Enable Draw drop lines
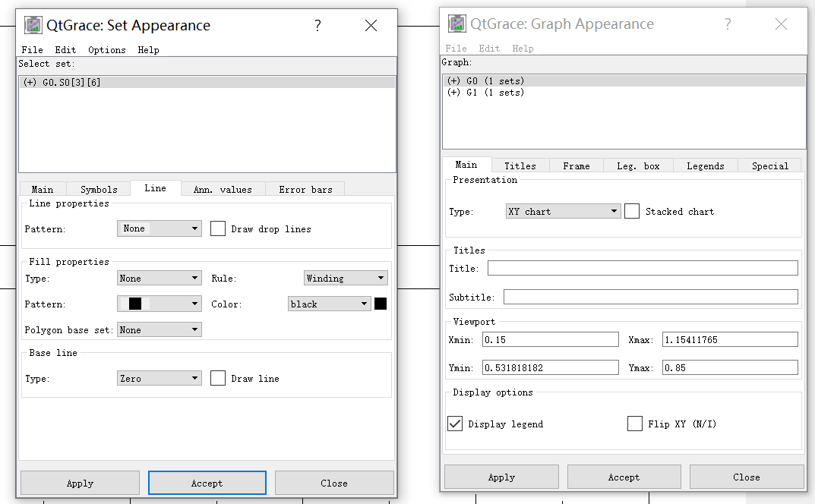This screenshot has width=815, height=504. pyautogui.click(x=218, y=228)
